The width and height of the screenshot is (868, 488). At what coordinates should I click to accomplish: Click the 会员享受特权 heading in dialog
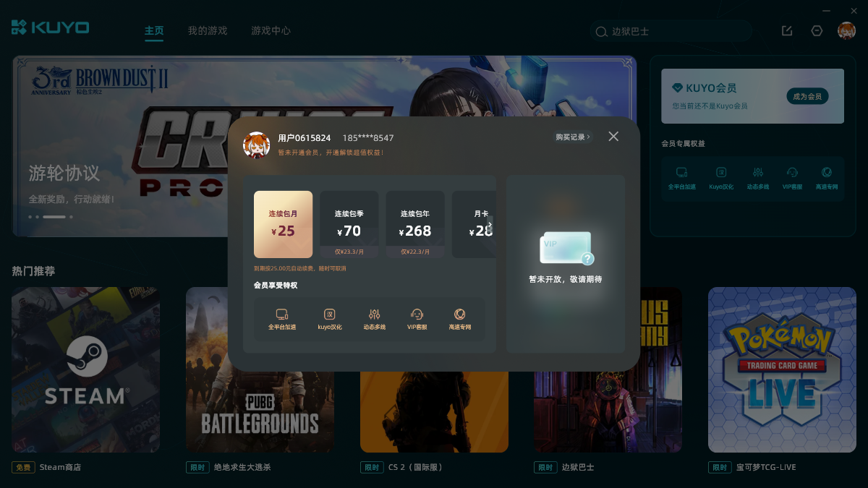(x=276, y=286)
